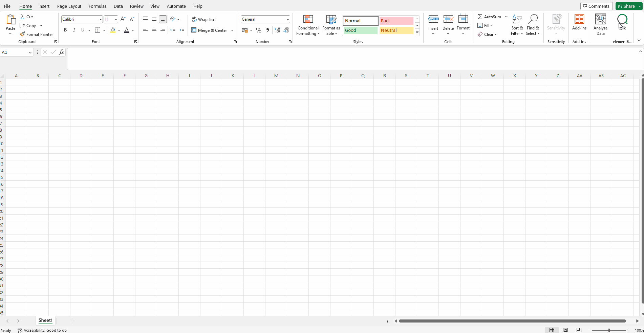644x333 pixels.
Task: Apply the Good cell style
Action: pos(360,30)
